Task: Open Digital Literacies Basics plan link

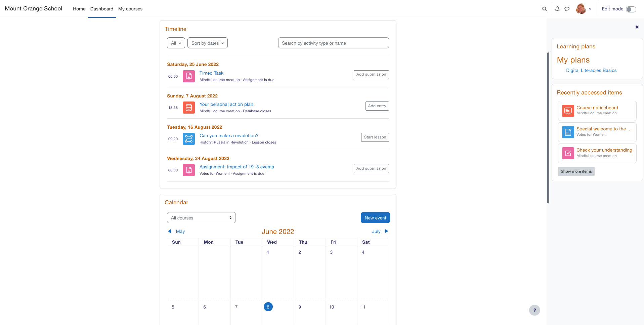Action: [591, 71]
